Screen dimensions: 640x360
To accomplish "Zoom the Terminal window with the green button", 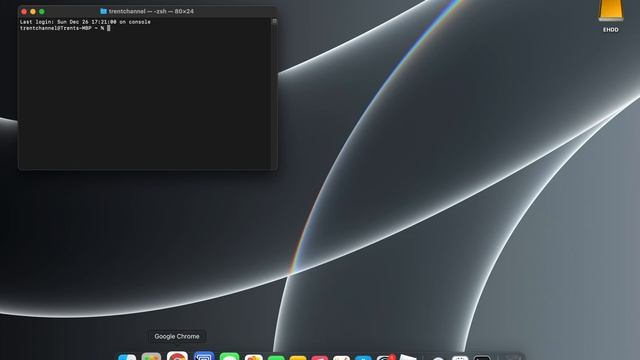I will click(42, 12).
